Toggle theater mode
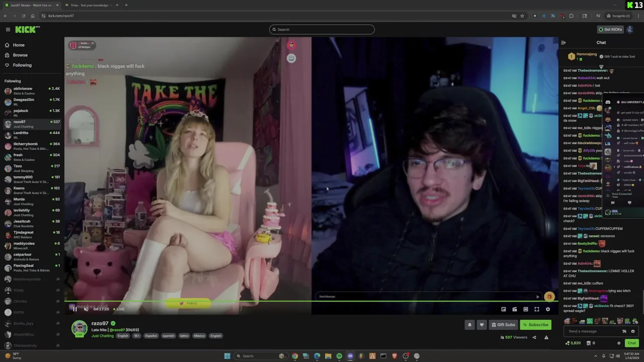 [526, 310]
